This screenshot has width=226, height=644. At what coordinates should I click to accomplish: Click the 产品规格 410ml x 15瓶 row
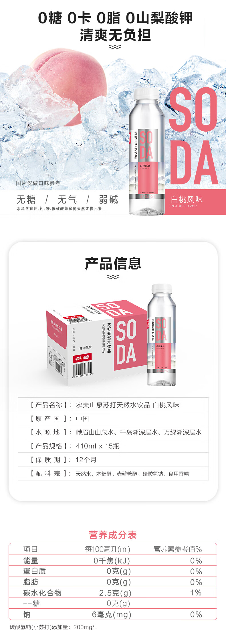pos(113,446)
